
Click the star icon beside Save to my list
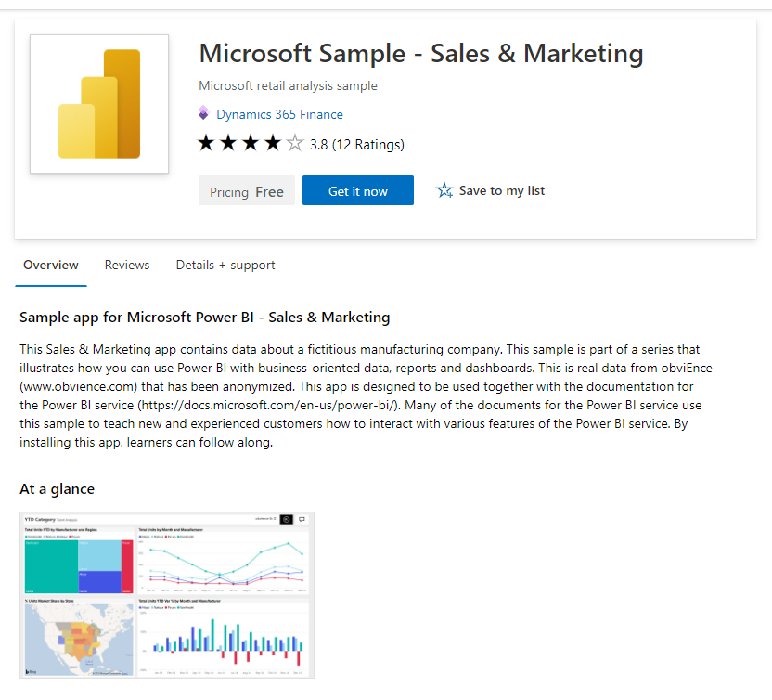[x=444, y=189]
